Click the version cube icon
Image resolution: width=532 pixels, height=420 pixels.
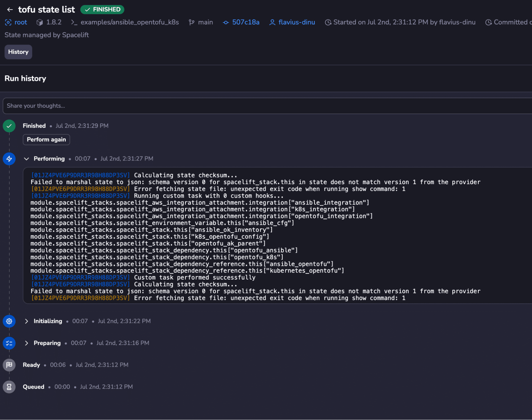[40, 22]
